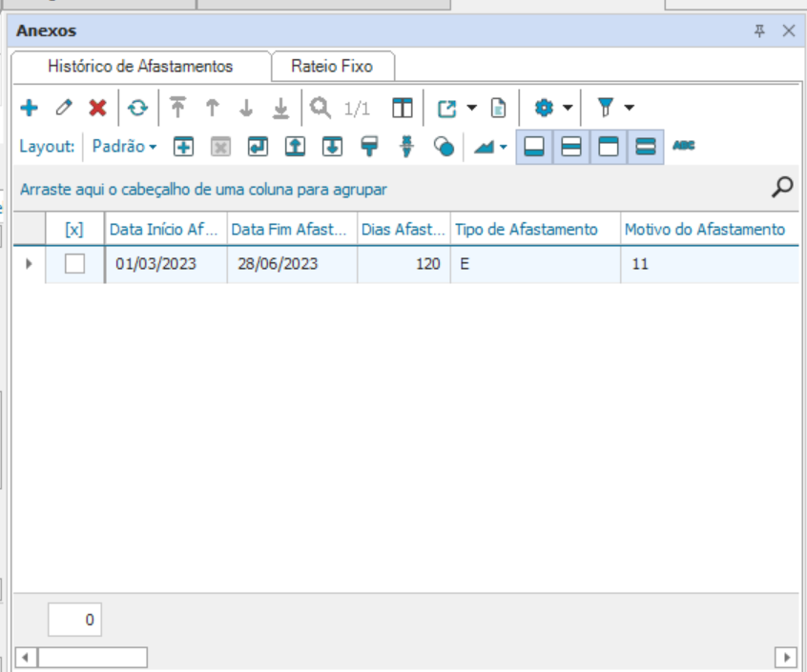The width and height of the screenshot is (807, 672).
Task: Sort by Data Início Af... column header
Action: click(166, 230)
